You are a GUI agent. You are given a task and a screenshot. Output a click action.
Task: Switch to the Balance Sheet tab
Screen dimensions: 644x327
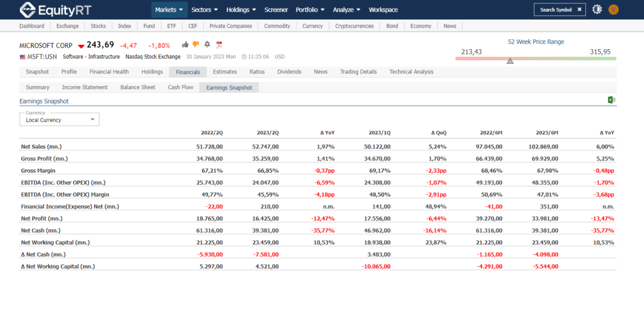137,87
